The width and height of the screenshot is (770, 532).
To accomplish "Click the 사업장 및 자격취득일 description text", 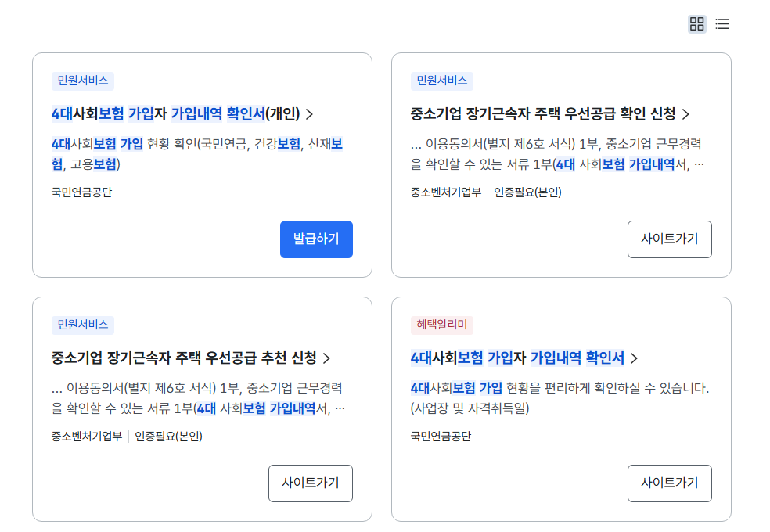I will tap(470, 408).
